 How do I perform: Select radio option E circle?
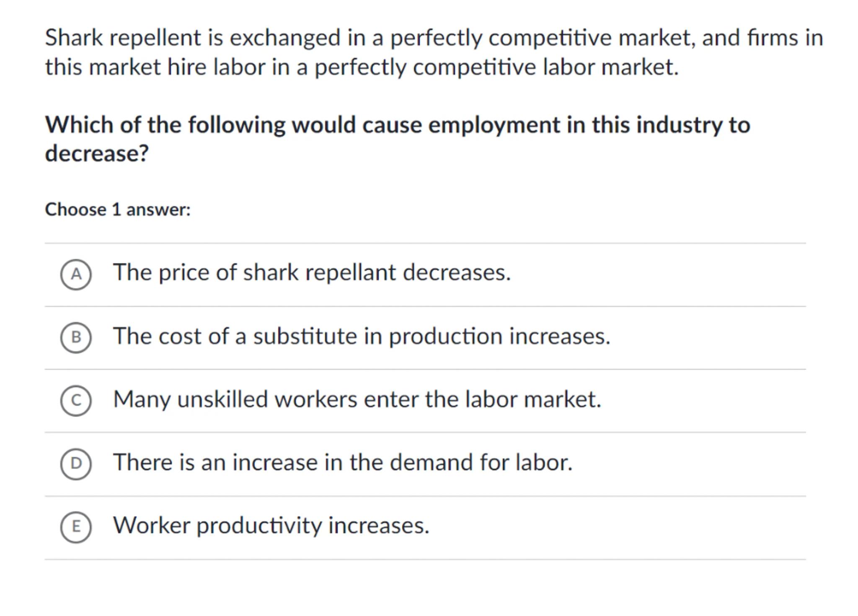[x=76, y=527]
